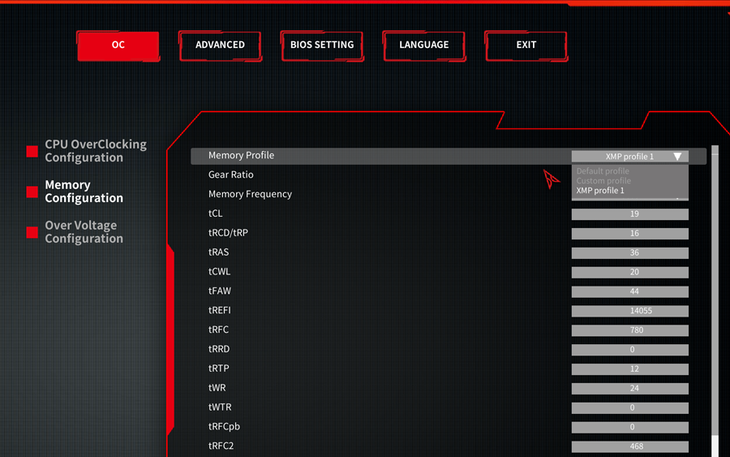Open the OC tab
Screen dimensions: 730x457
[118, 45]
